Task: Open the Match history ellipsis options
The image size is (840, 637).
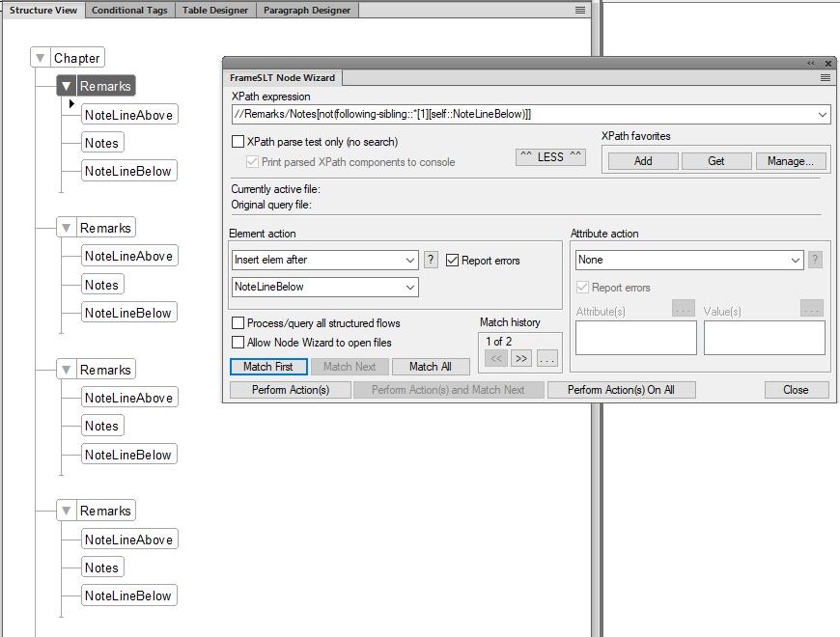Action: tap(546, 358)
